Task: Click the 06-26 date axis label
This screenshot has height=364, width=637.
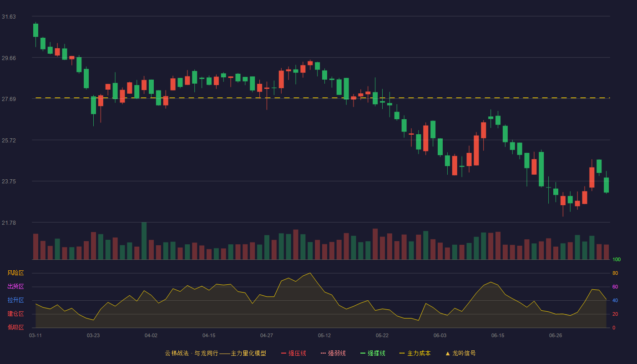Action: tap(556, 335)
